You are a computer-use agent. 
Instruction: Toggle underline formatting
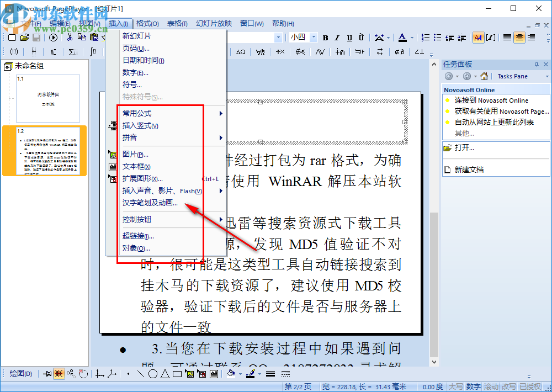349,38
